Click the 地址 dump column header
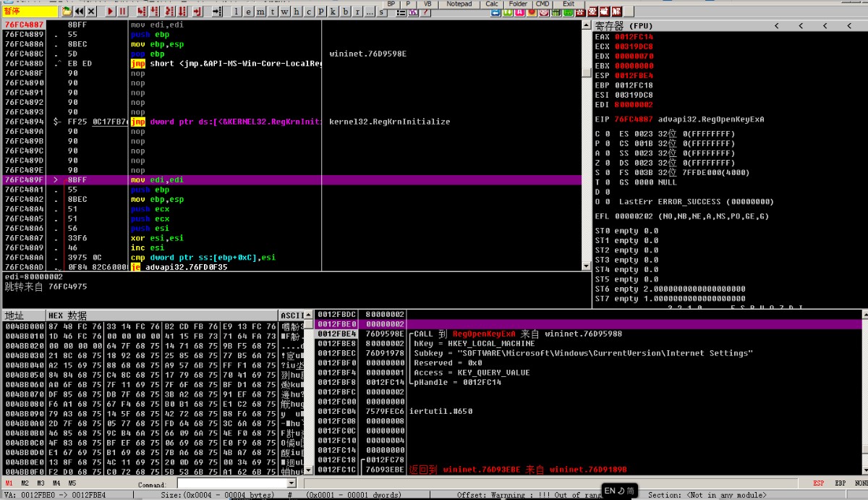 pyautogui.click(x=23, y=315)
